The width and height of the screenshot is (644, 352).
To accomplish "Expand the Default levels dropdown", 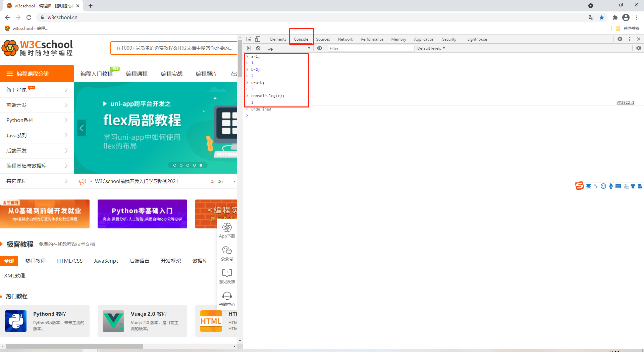I will coord(431,48).
